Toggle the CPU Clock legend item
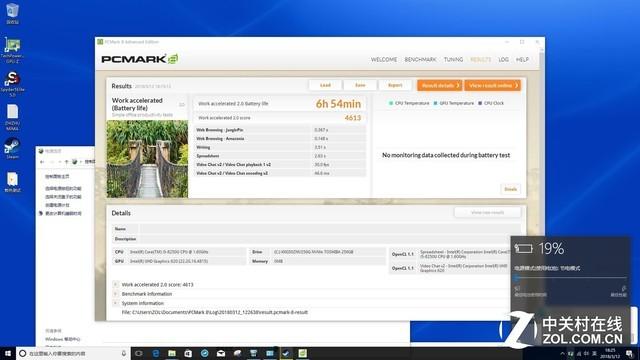The image size is (640, 360). click(x=491, y=103)
